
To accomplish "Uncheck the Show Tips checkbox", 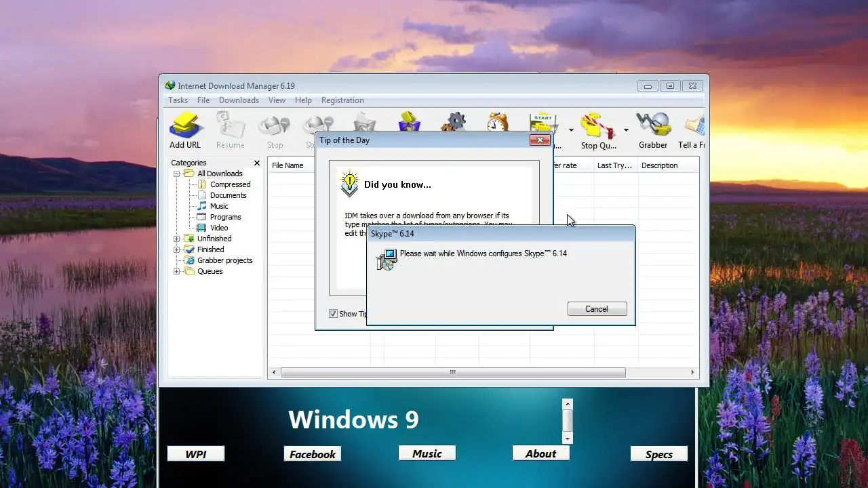I will [333, 314].
